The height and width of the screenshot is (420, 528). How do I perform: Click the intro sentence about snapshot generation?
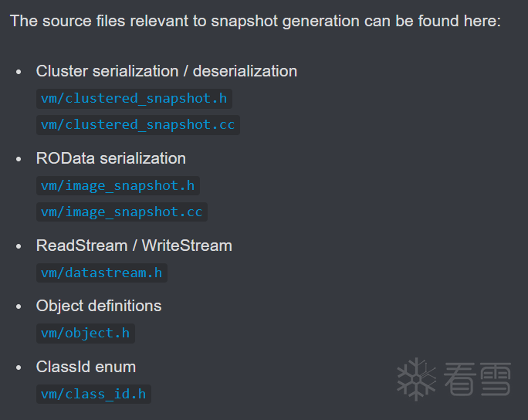click(x=256, y=21)
